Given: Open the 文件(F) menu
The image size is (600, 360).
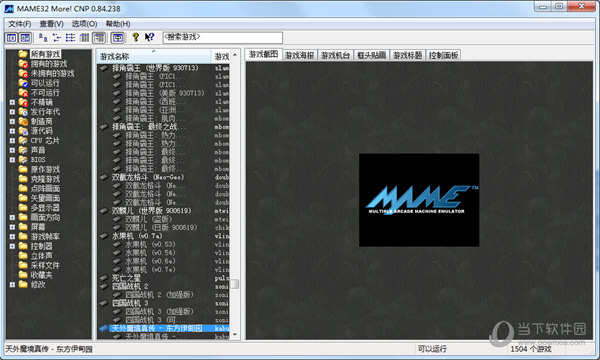Looking at the screenshot, I should click(20, 24).
